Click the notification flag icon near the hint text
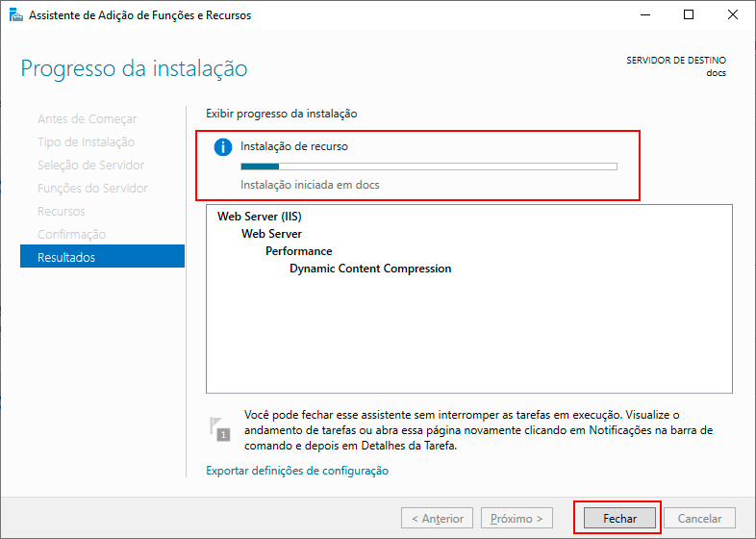The width and height of the screenshot is (756, 539). click(220, 428)
